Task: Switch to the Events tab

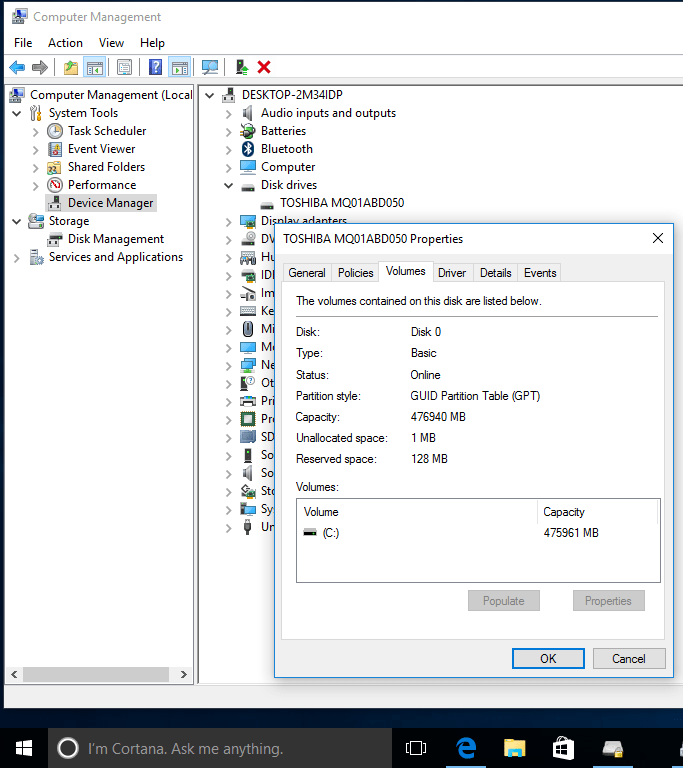Action: pyautogui.click(x=540, y=273)
